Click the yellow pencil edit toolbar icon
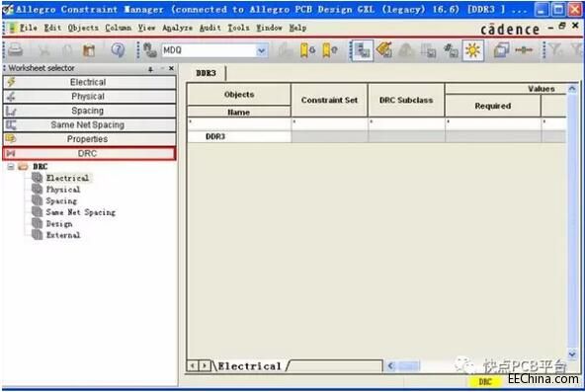Viewport: 585px width, 392px height. click(x=383, y=50)
